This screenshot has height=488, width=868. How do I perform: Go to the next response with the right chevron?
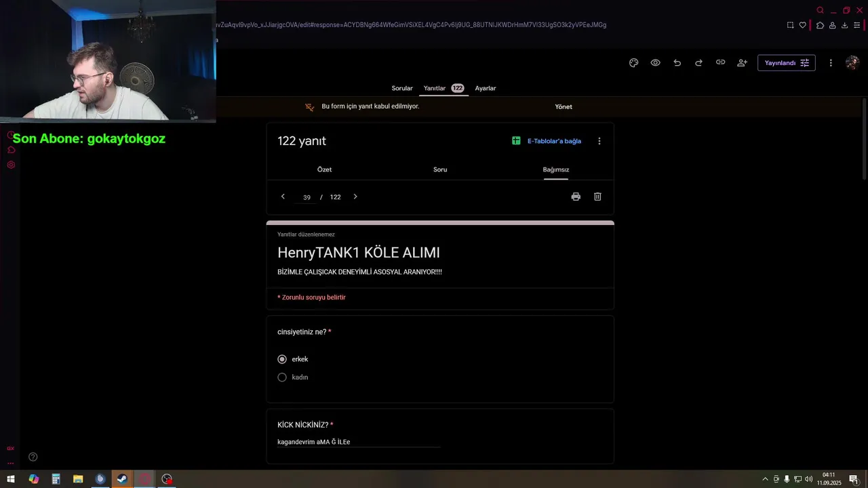pos(355,197)
